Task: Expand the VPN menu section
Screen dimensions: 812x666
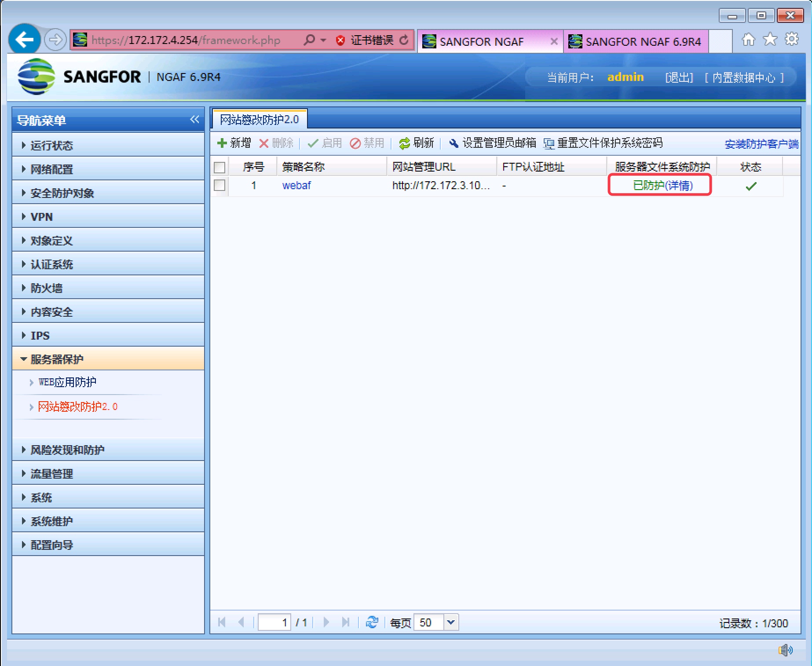Action: 108,216
